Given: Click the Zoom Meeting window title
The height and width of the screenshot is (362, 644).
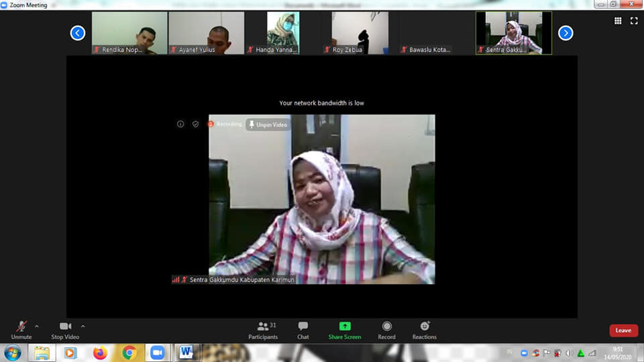Looking at the screenshot, I should coord(28,5).
